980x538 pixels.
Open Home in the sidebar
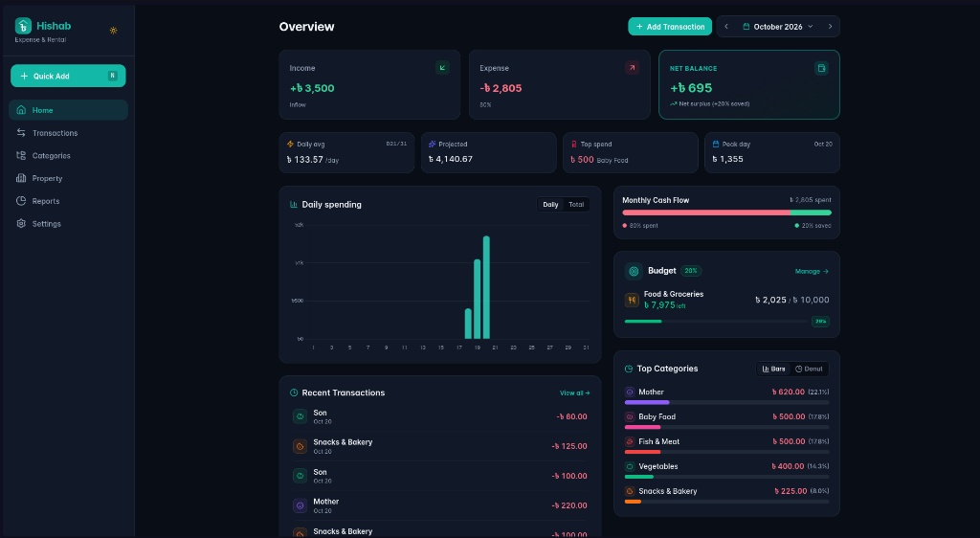pos(68,110)
